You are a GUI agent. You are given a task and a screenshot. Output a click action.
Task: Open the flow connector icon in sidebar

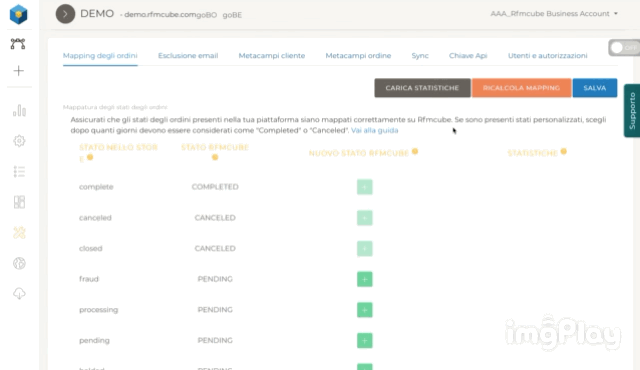(x=18, y=44)
